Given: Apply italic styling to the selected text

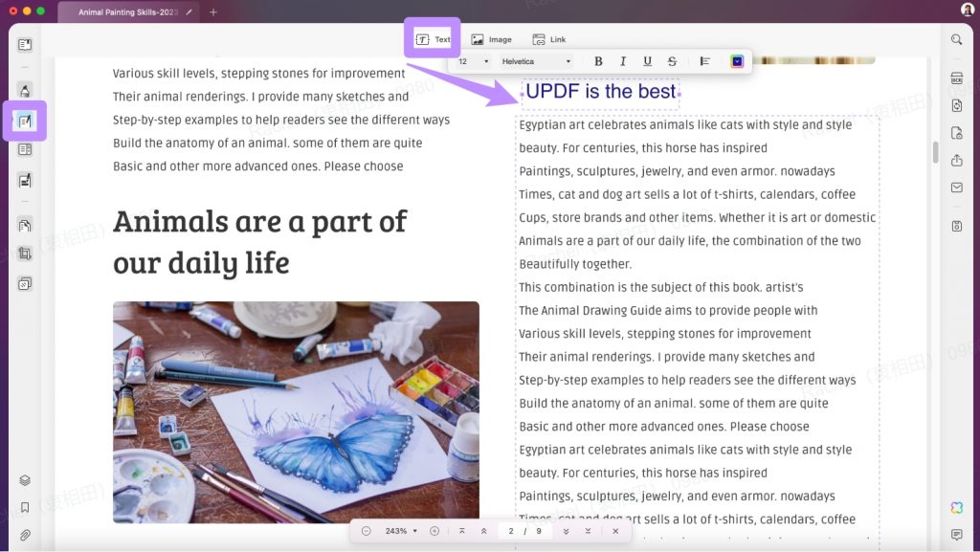Looking at the screenshot, I should 622,60.
